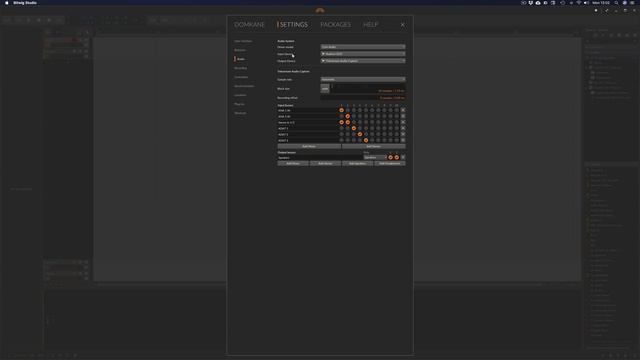Add Stereo output bus
This screenshot has width=640, height=360.
point(325,163)
